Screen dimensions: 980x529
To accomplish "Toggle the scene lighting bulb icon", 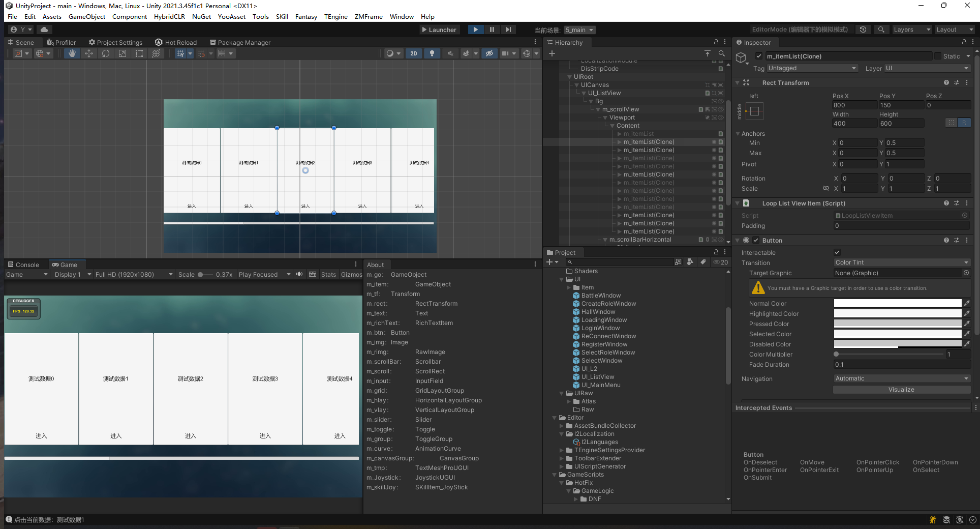I will click(432, 53).
